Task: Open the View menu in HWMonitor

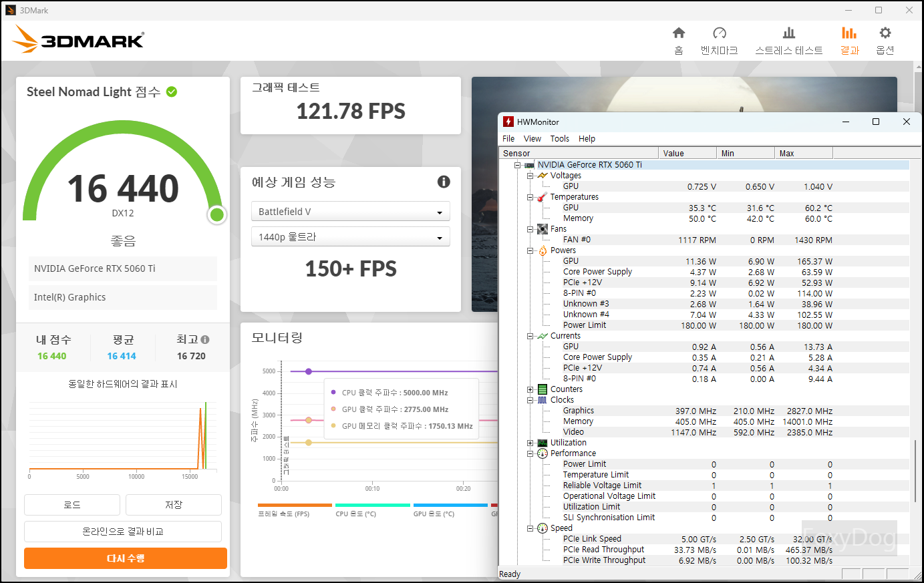Action: pos(532,139)
